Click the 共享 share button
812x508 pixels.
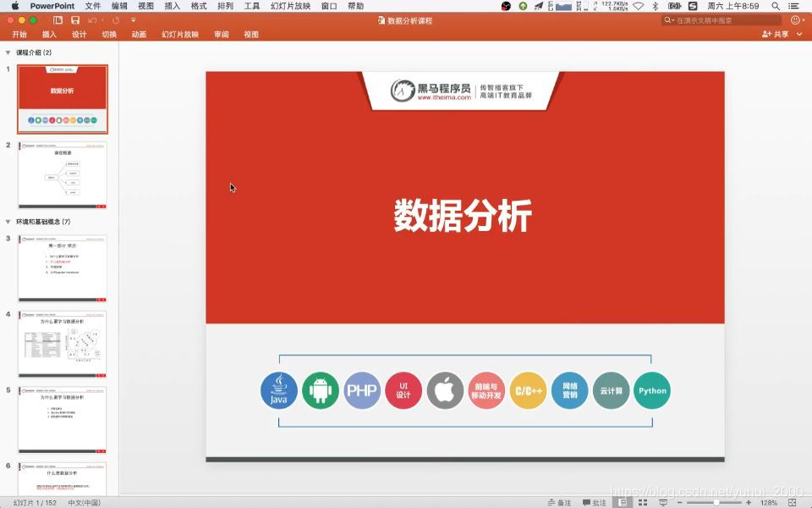click(776, 34)
